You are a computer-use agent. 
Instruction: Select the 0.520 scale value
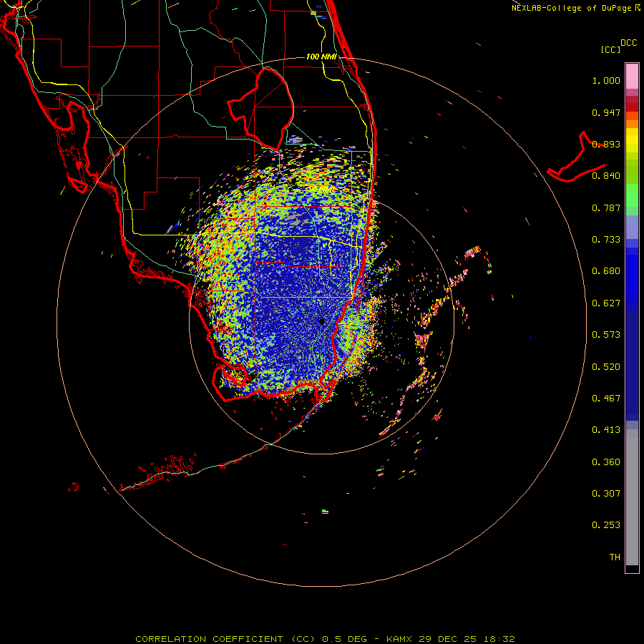tap(606, 367)
